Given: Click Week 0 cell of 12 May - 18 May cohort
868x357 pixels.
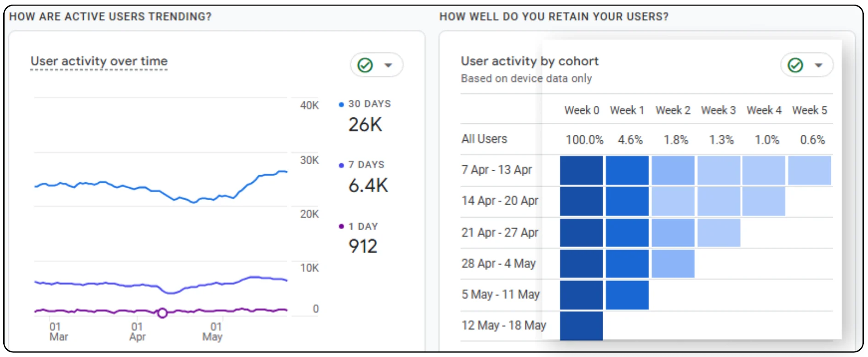Looking at the screenshot, I should click(581, 326).
